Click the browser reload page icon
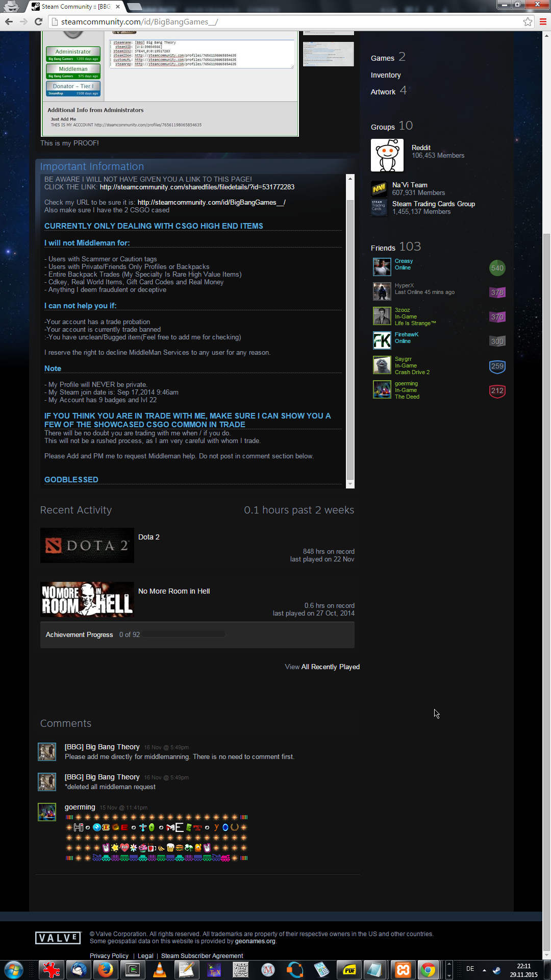 click(38, 21)
